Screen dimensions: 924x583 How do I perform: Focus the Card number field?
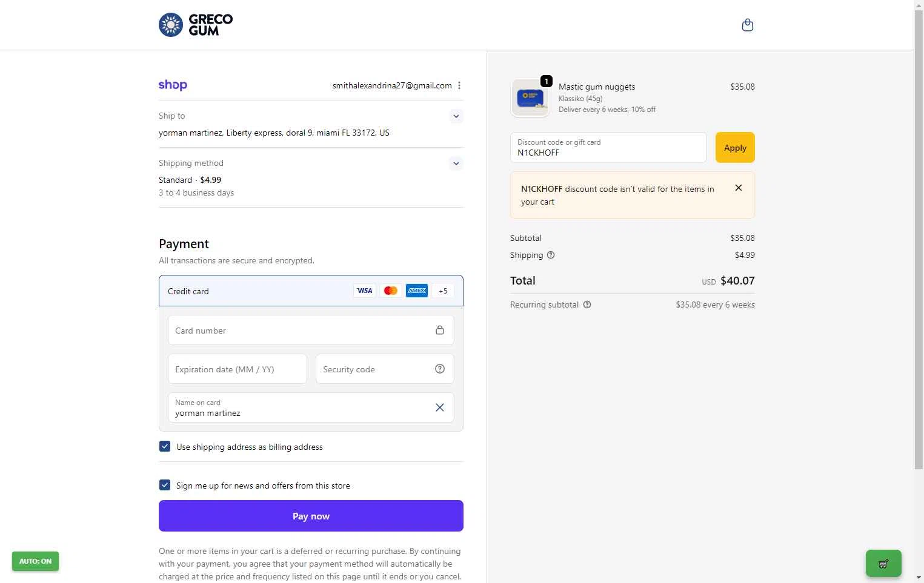[x=311, y=330]
